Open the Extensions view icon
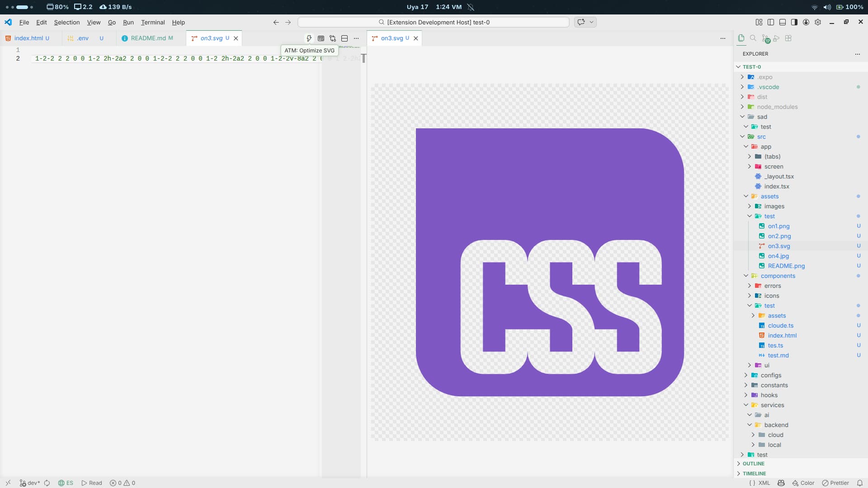868x488 pixels. point(788,38)
